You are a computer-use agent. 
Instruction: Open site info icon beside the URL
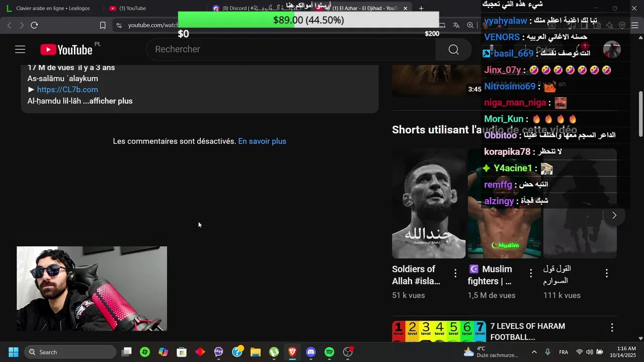point(119,25)
